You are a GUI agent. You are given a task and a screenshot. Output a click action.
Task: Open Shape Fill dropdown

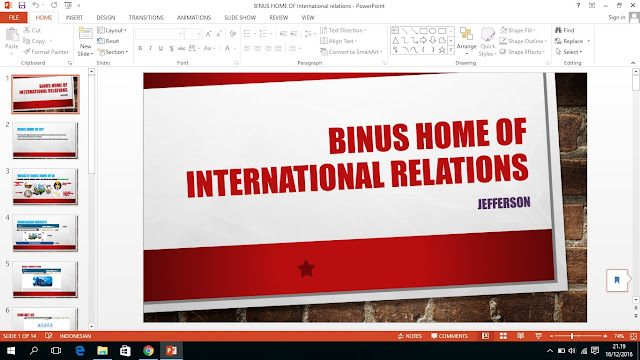coord(518,30)
